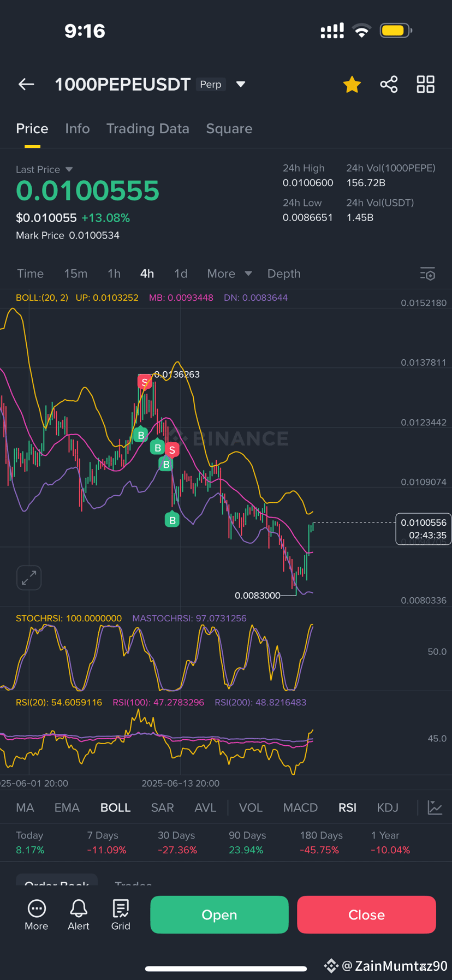Toggle the AVL indicator

pyautogui.click(x=206, y=807)
